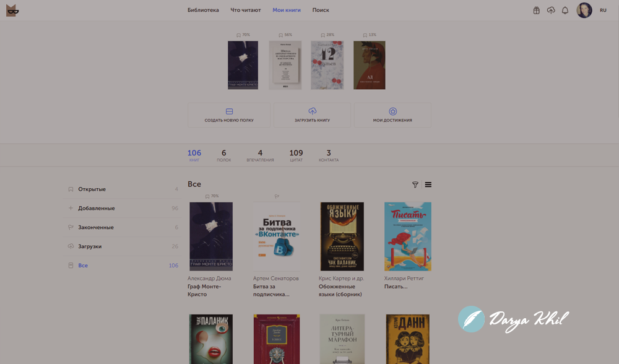Open title Битва за подписчика… link

click(x=271, y=290)
